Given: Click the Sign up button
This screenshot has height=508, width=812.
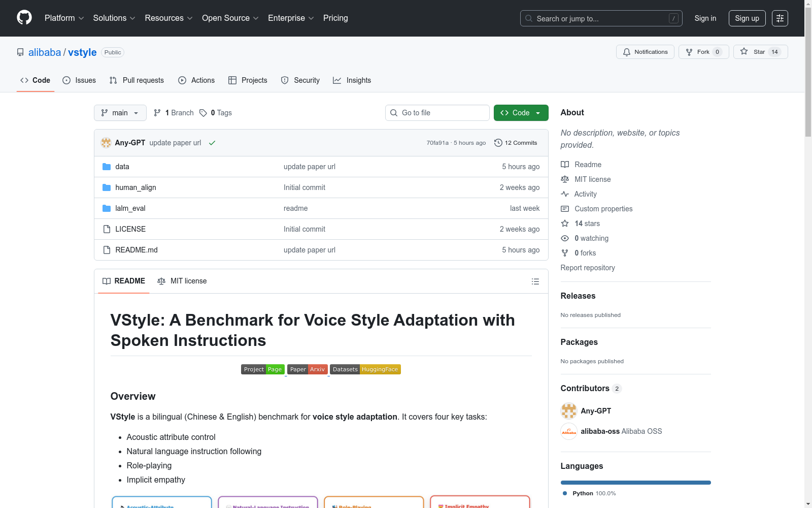Looking at the screenshot, I should pyautogui.click(x=747, y=18).
